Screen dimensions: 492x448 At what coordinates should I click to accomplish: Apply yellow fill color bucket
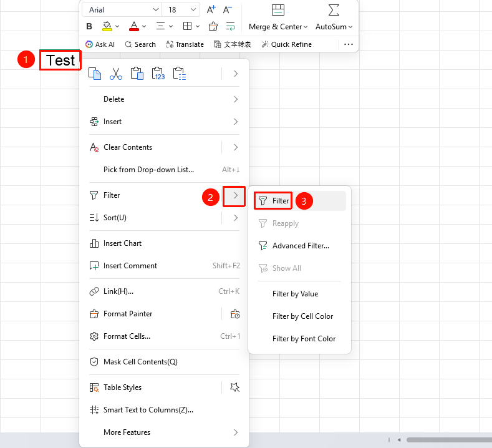107,26
